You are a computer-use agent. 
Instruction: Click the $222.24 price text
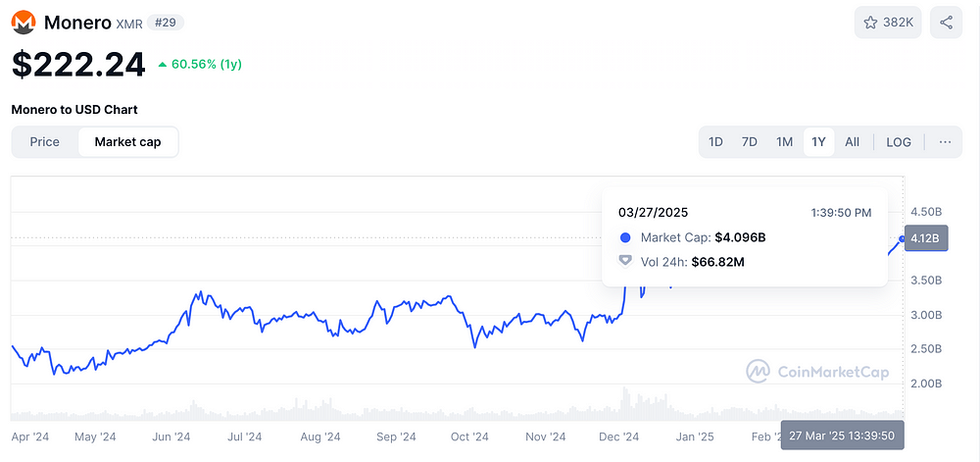coord(78,65)
